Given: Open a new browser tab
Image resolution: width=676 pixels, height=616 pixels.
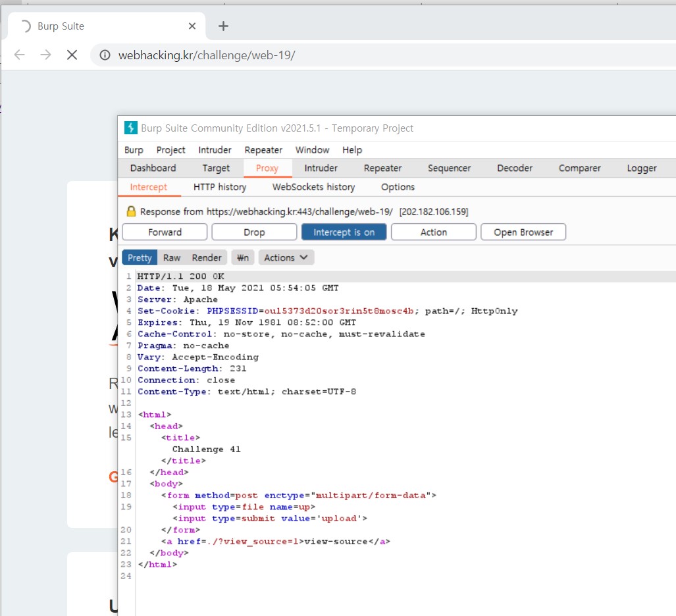Looking at the screenshot, I should pos(223,26).
